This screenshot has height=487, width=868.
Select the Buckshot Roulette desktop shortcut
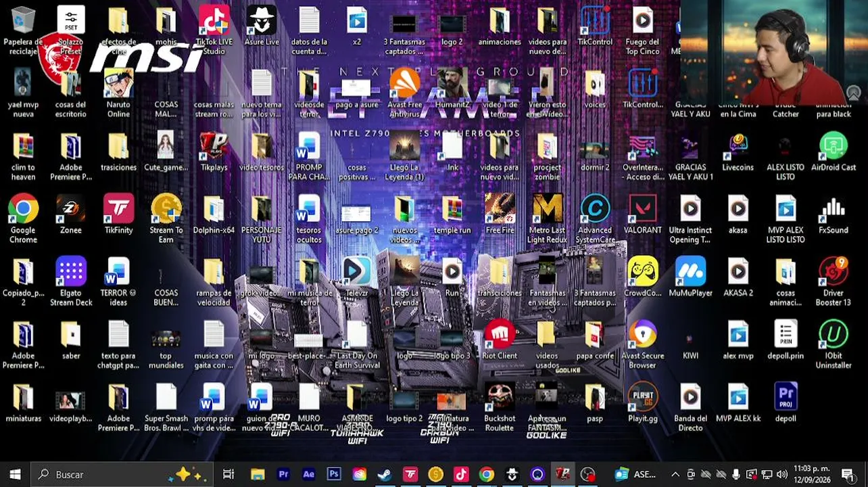(500, 408)
